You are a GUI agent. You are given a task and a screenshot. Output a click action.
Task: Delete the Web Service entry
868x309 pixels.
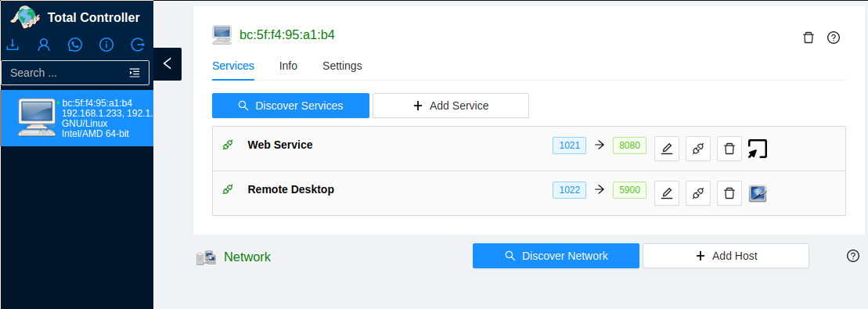pos(729,149)
